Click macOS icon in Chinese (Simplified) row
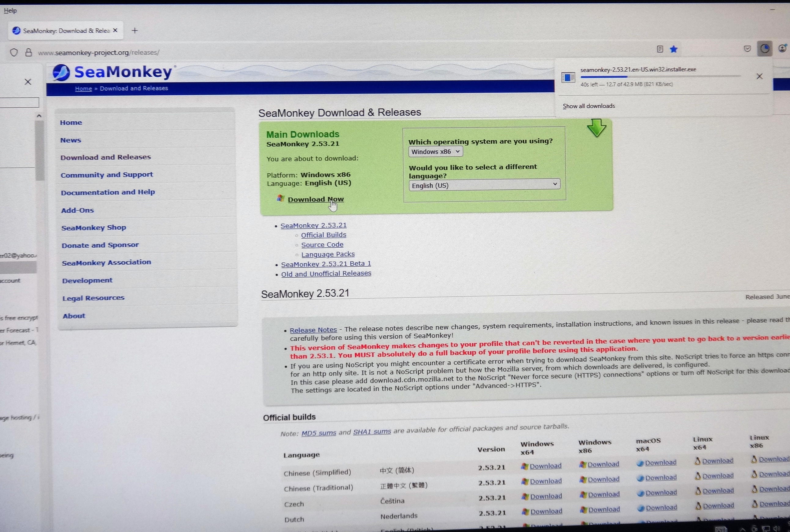This screenshot has height=532, width=790. pos(640,464)
